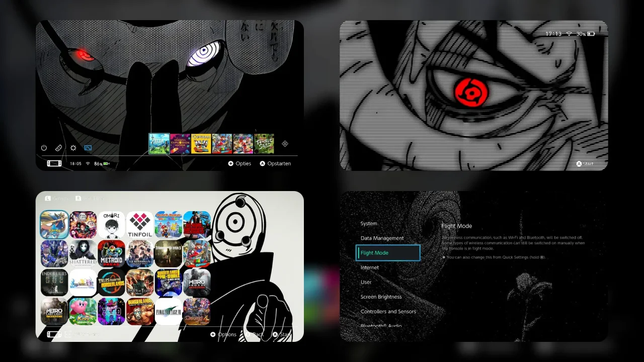Open System Settings with the gear icon
644x362 pixels.
pyautogui.click(x=73, y=147)
